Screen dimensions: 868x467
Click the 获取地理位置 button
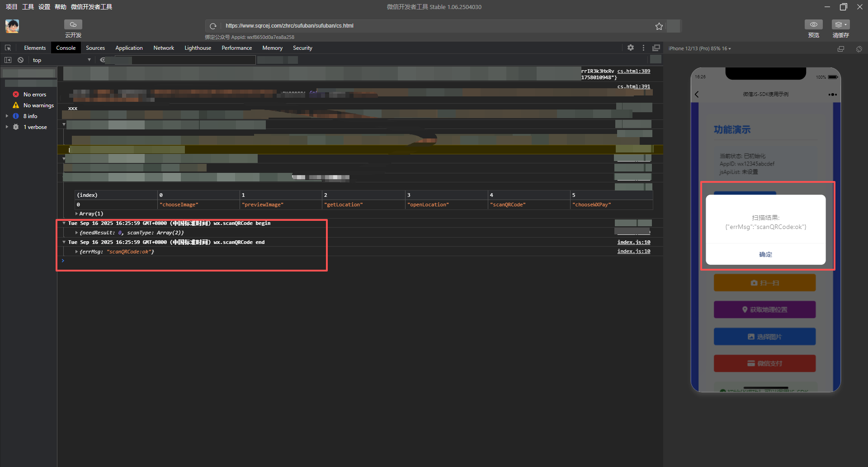[x=764, y=310]
